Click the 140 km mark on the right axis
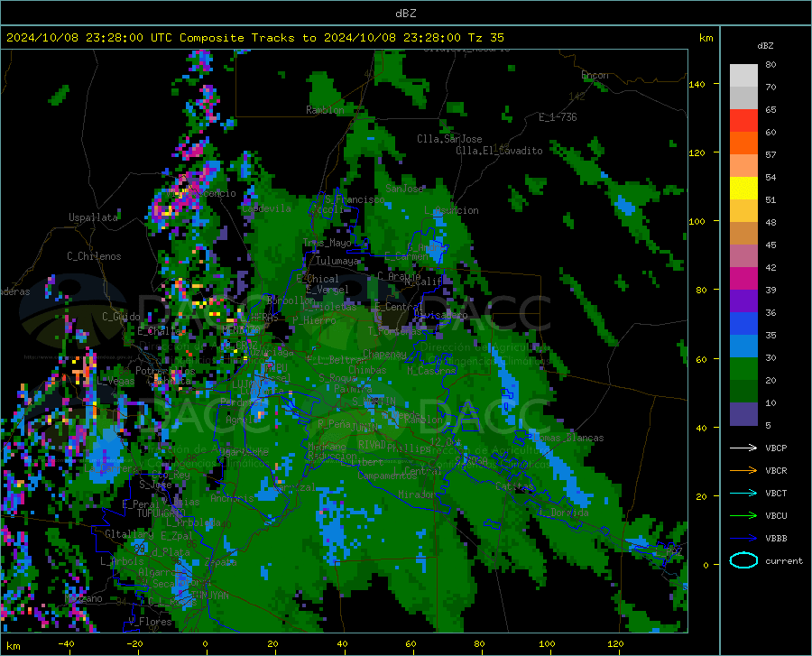This screenshot has height=656, width=812. coord(697,84)
